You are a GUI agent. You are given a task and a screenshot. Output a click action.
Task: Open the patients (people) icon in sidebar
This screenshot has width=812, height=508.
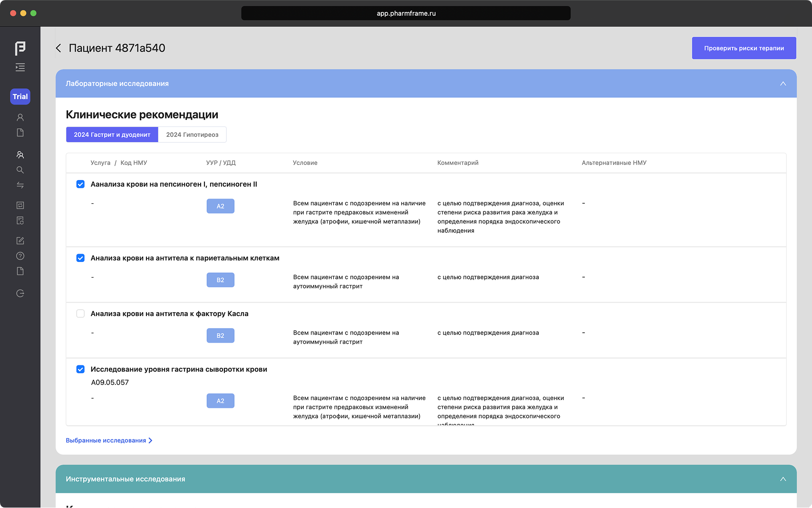20,155
